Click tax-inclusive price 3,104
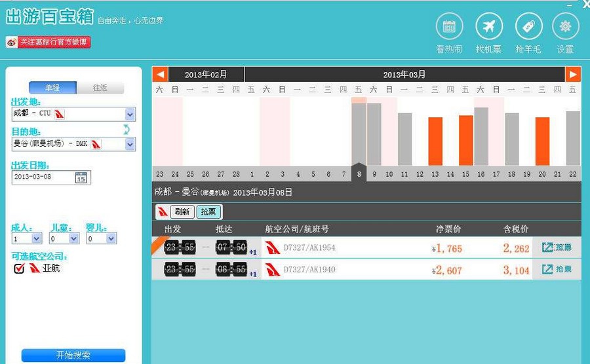This screenshot has height=364, width=590. [x=517, y=270]
